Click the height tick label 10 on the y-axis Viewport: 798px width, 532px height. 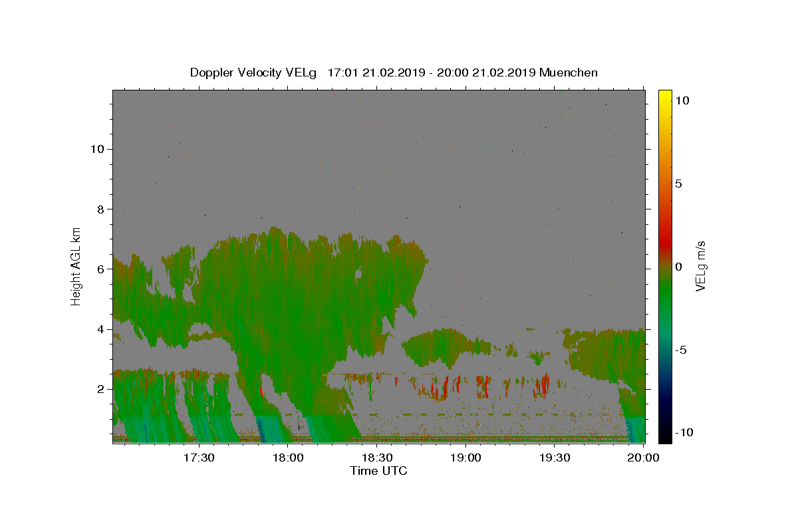[x=98, y=149]
